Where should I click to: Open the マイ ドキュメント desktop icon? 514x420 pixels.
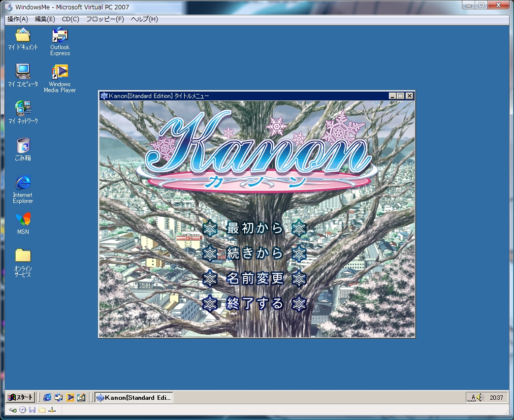click(23, 39)
